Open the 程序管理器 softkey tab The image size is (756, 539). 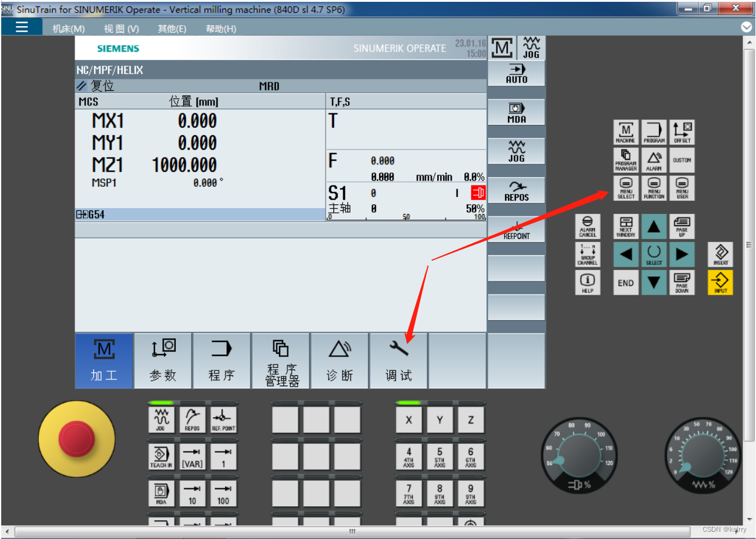pos(281,361)
